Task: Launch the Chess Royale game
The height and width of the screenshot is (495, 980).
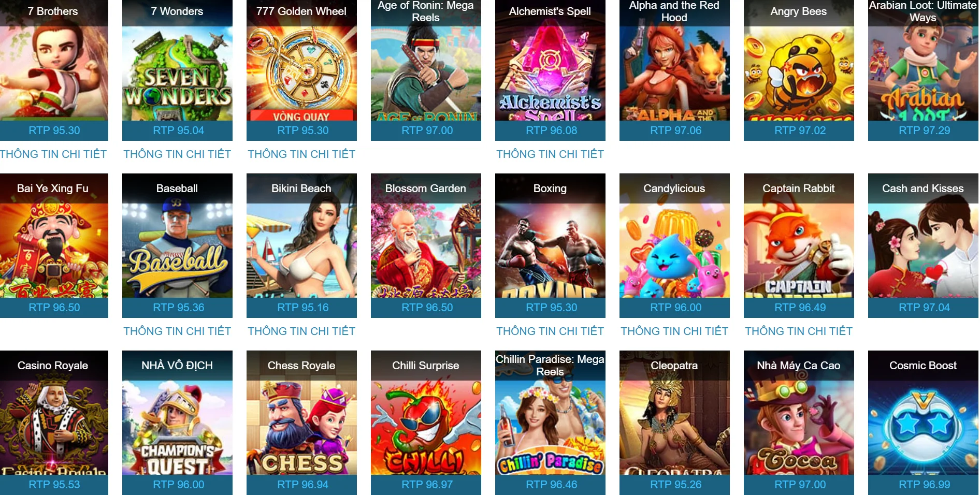Action: click(301, 423)
